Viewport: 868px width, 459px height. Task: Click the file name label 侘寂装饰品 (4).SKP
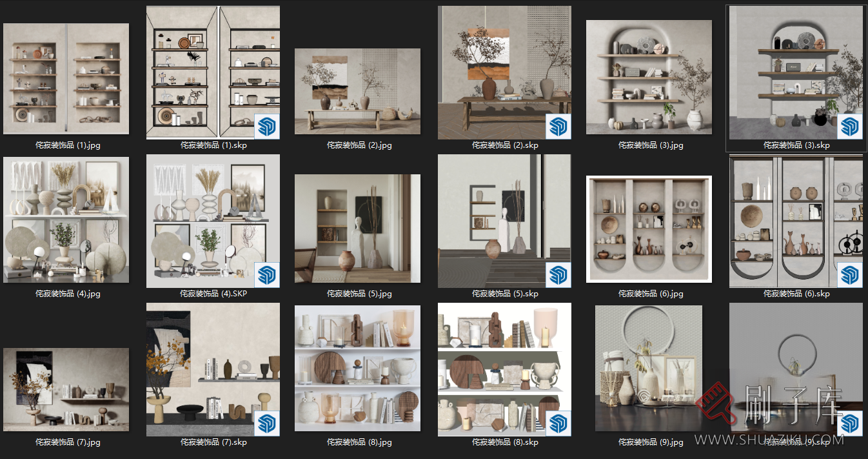coord(213,294)
